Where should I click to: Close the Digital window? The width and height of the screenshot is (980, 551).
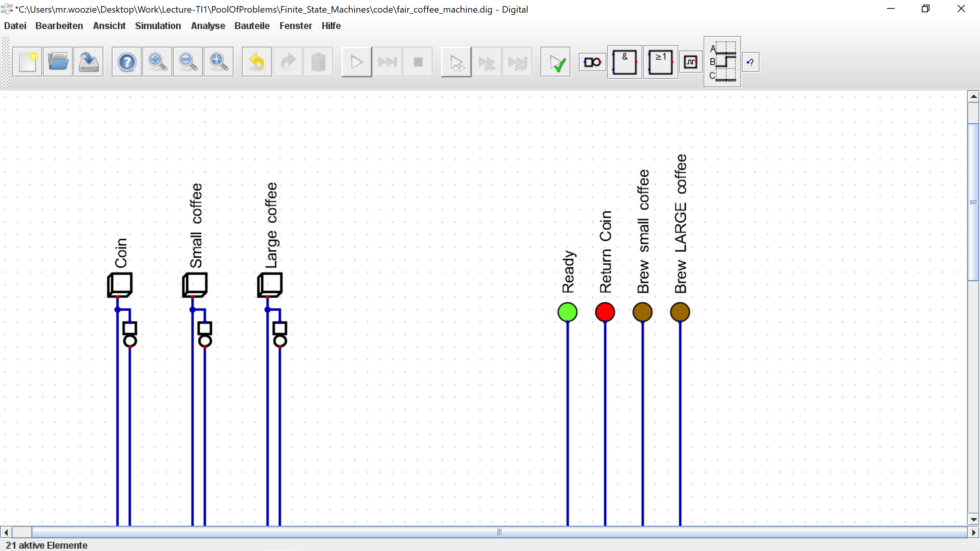click(961, 9)
